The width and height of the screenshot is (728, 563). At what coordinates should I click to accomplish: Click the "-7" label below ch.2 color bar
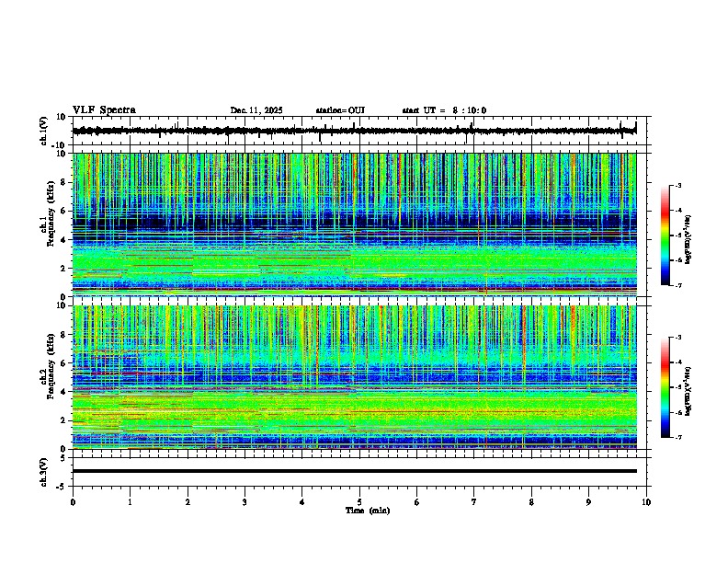pos(678,437)
